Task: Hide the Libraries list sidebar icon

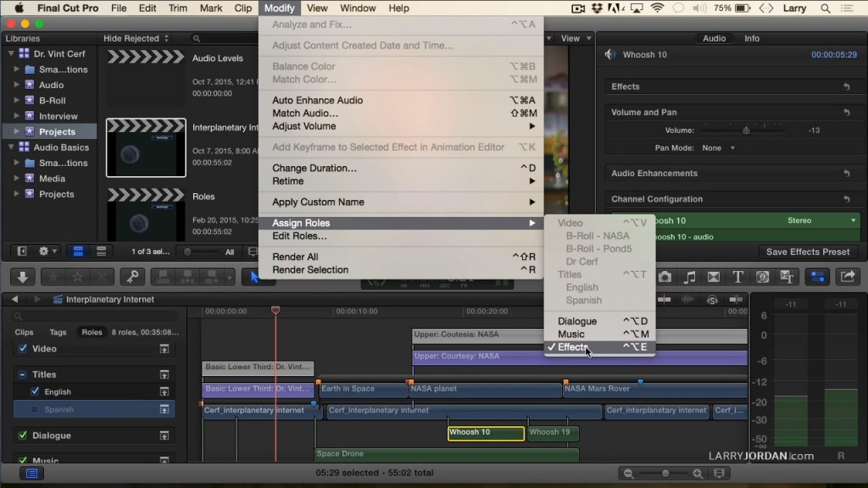Action: (x=22, y=251)
